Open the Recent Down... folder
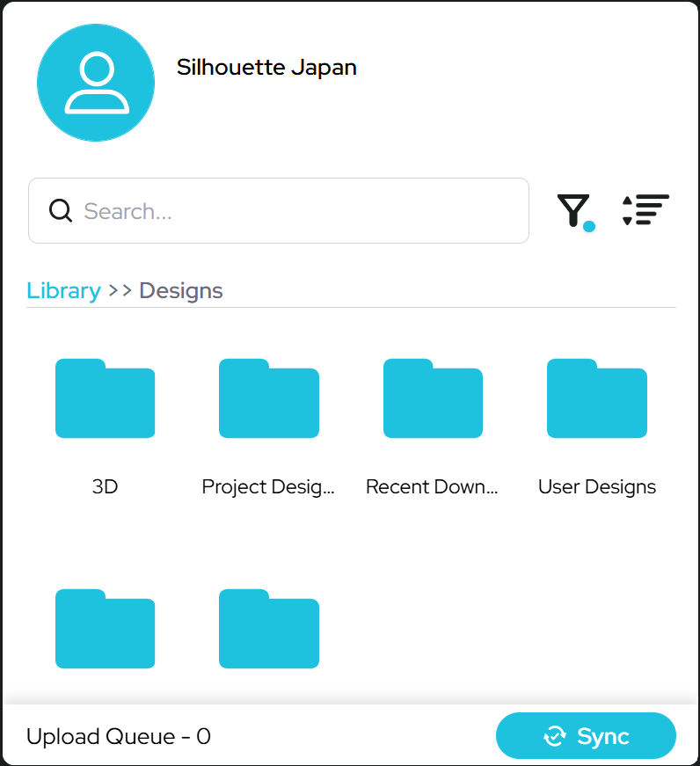700x766 pixels. (433, 398)
